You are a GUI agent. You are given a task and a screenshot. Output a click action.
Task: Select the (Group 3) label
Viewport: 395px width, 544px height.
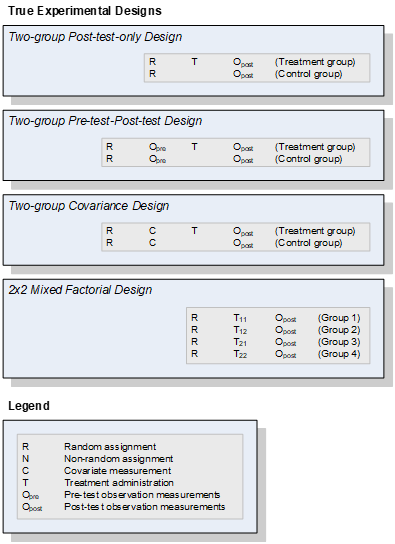[339, 342]
